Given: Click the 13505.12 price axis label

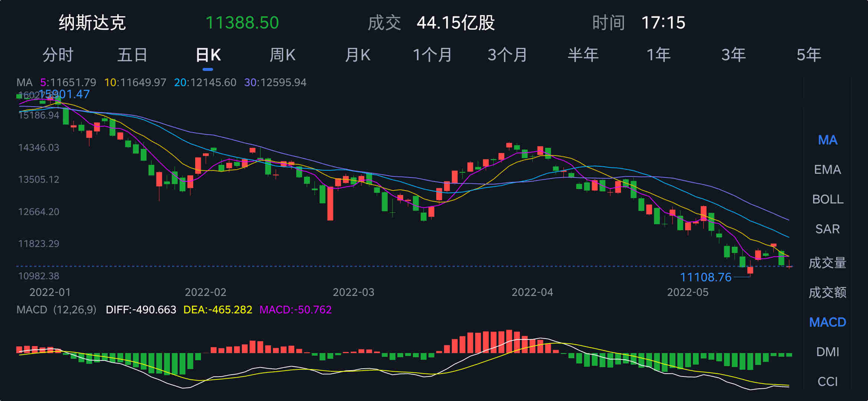Looking at the screenshot, I should (x=39, y=179).
